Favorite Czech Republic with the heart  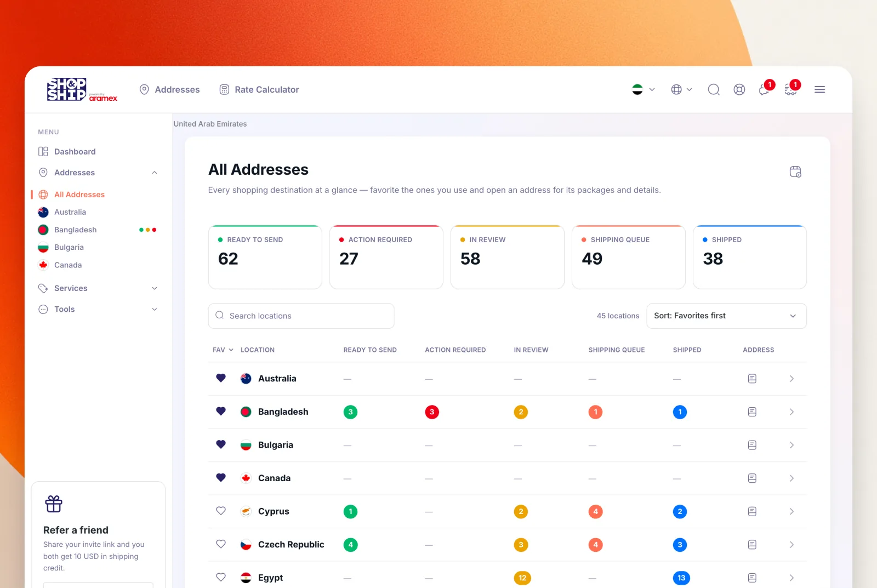[x=221, y=544]
